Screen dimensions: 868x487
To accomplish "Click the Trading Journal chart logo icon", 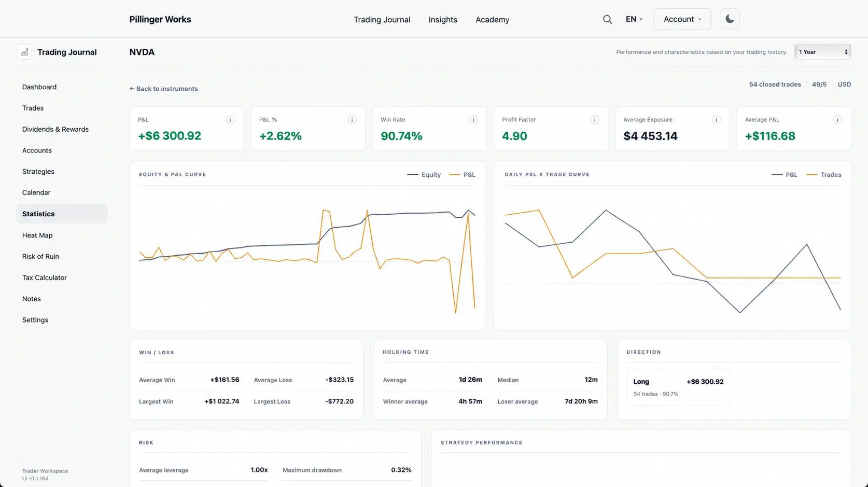I will click(x=24, y=52).
